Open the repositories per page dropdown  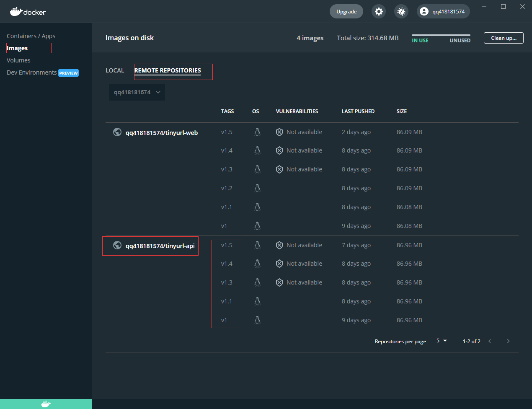coord(442,341)
